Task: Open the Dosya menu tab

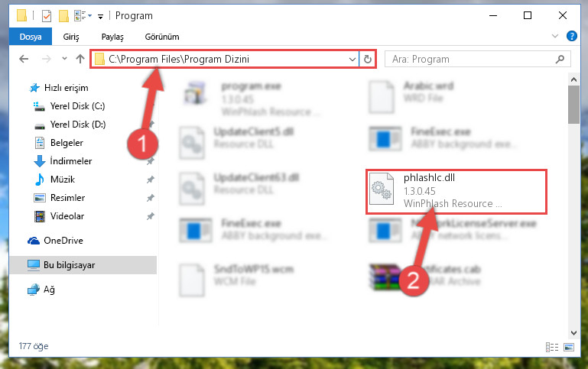Action: [x=31, y=37]
